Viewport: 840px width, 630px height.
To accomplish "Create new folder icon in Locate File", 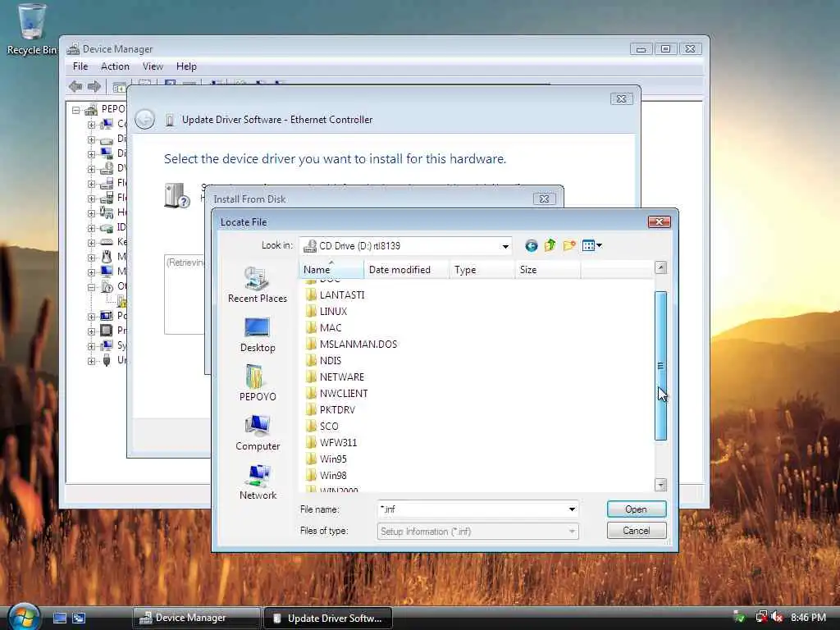I will (x=569, y=245).
